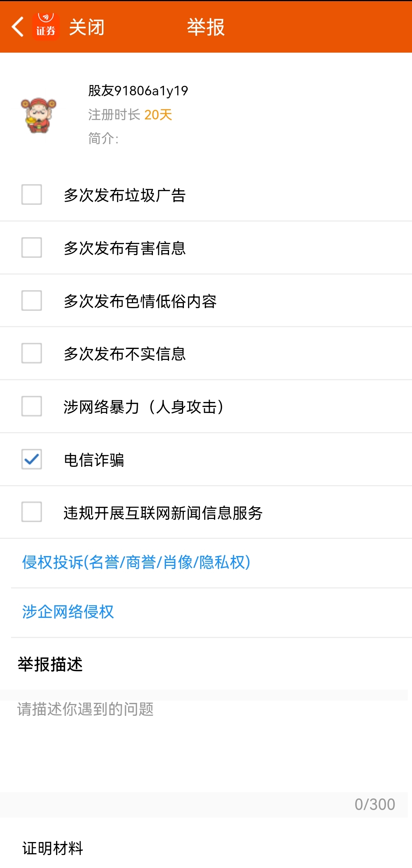Tap the 证明材料 section heading

coord(53,848)
